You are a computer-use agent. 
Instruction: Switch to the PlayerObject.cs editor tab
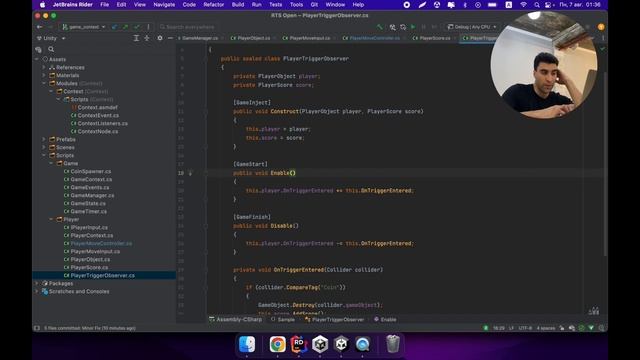(x=253, y=38)
